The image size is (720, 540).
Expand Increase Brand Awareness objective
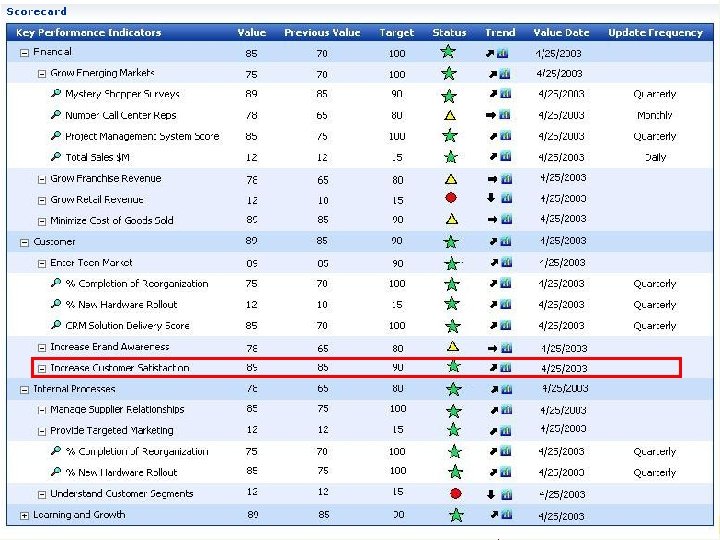click(x=42, y=348)
